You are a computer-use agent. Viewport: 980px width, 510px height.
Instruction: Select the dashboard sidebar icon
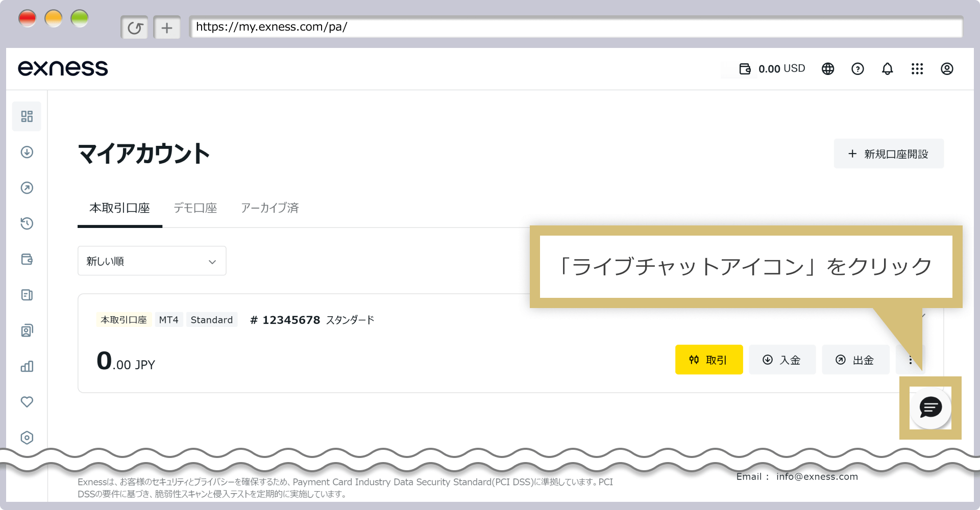point(27,116)
